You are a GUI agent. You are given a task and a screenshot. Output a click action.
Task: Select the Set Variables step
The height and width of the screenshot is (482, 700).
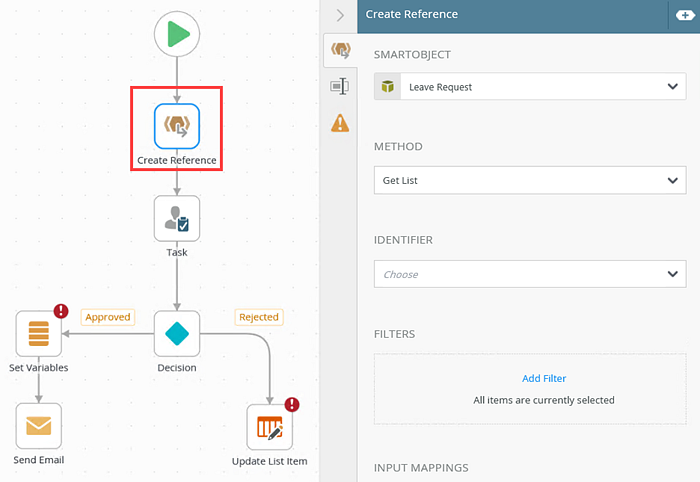(x=38, y=333)
